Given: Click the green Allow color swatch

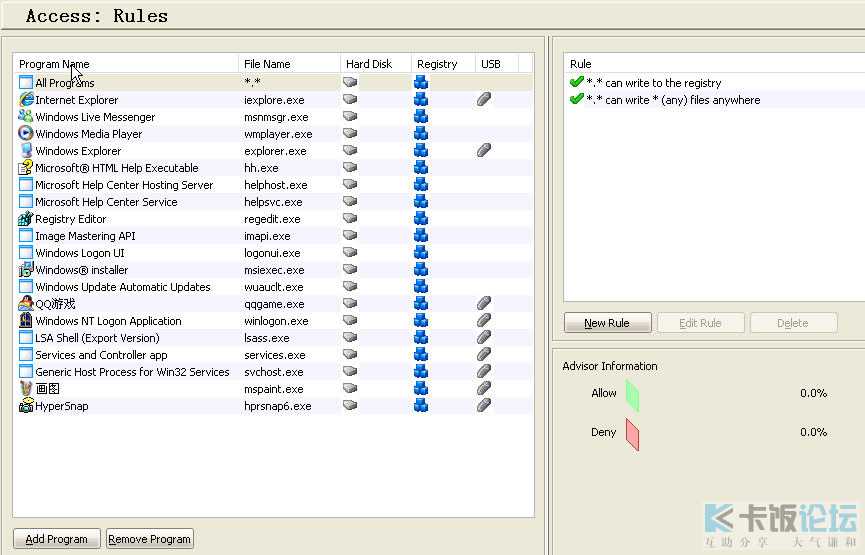Looking at the screenshot, I should click(632, 394).
